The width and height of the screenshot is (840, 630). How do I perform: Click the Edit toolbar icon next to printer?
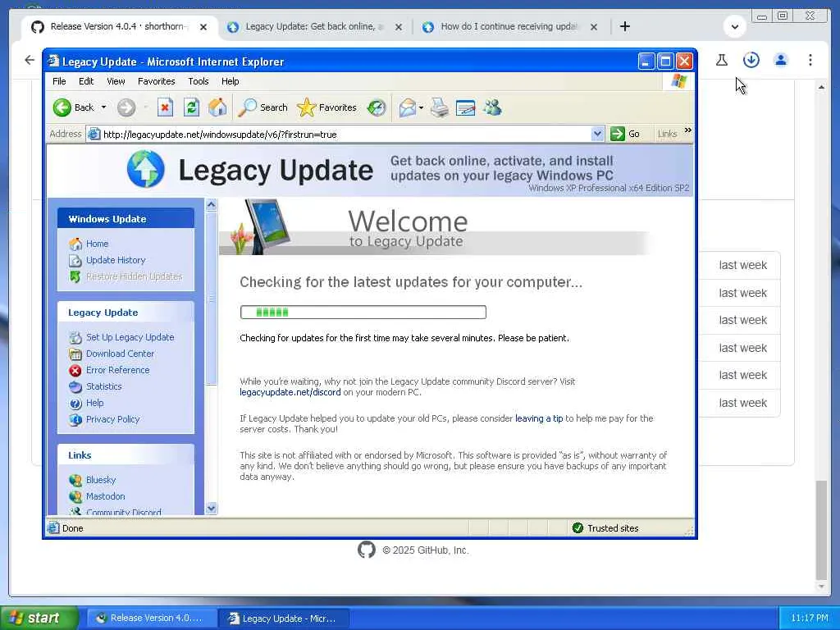465,107
